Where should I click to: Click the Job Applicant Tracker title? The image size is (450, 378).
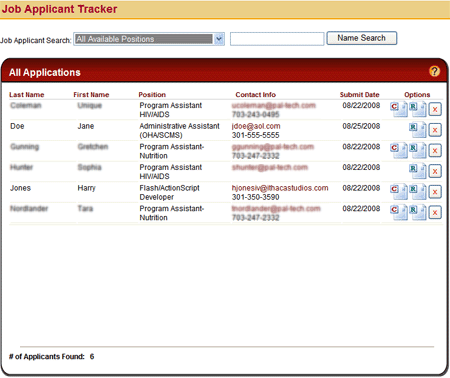pos(59,9)
